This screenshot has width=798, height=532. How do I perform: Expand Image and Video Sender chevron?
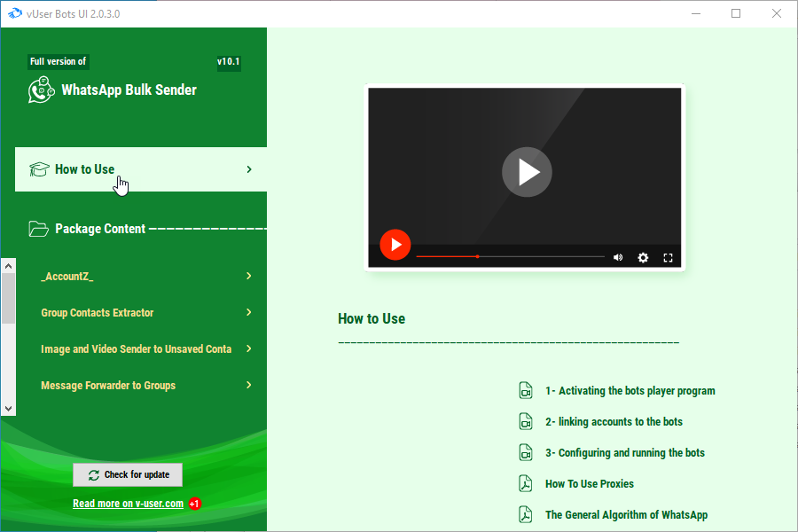249,348
